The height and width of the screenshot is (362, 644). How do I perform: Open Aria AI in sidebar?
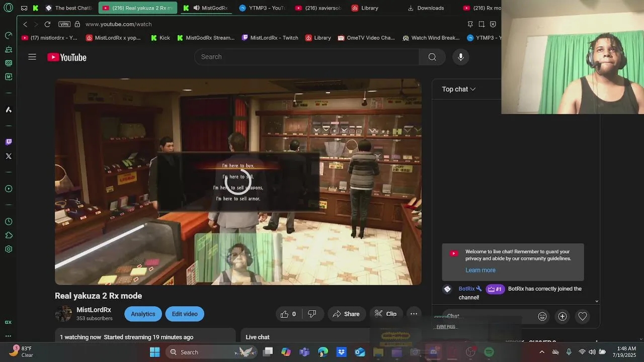tap(9, 110)
